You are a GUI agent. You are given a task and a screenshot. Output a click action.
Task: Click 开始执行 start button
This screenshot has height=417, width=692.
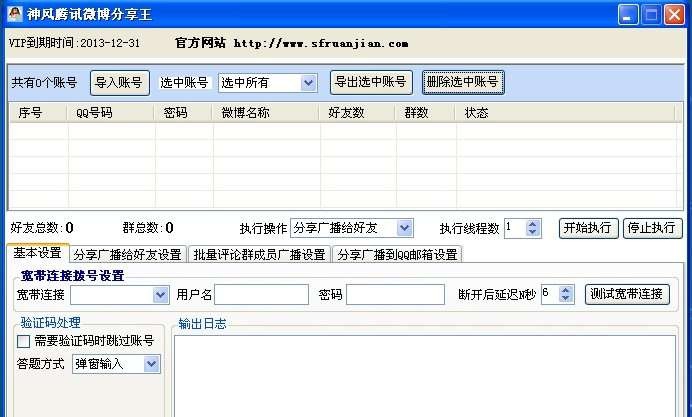pos(588,228)
